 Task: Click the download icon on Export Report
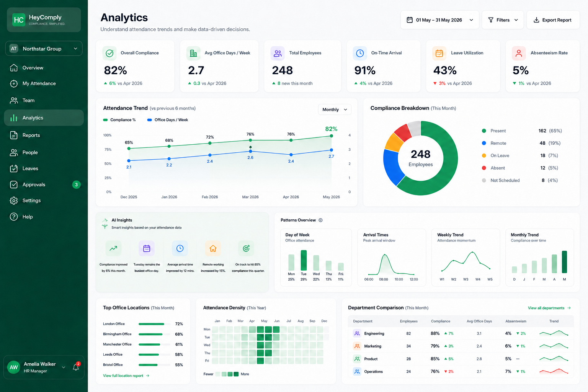(536, 20)
